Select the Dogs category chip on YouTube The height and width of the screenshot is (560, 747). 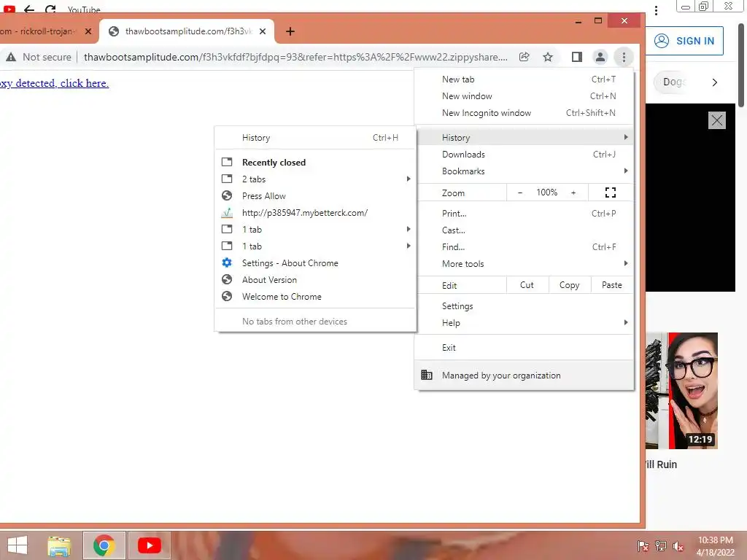tap(671, 82)
